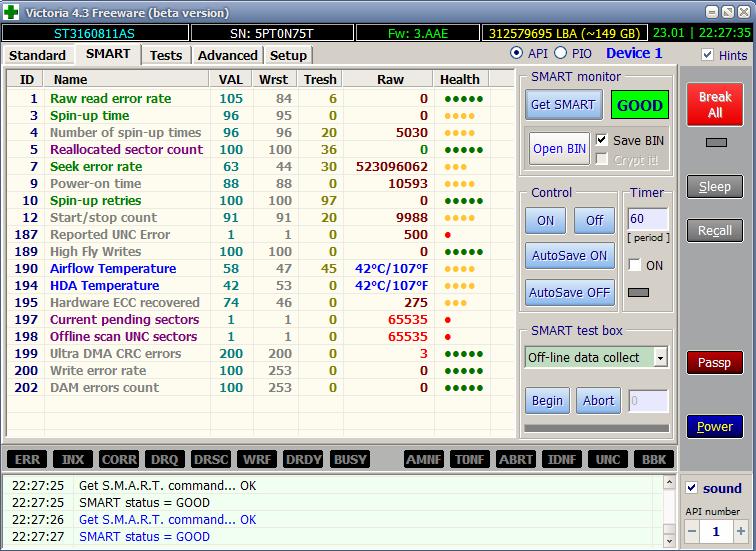Open the Advanced tab
This screenshot has height=551, width=756.
(228, 55)
